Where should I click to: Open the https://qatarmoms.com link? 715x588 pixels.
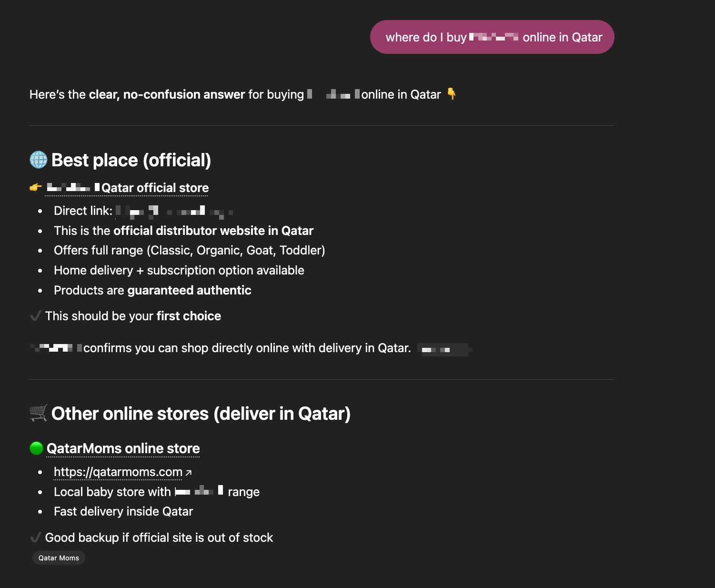(x=118, y=472)
